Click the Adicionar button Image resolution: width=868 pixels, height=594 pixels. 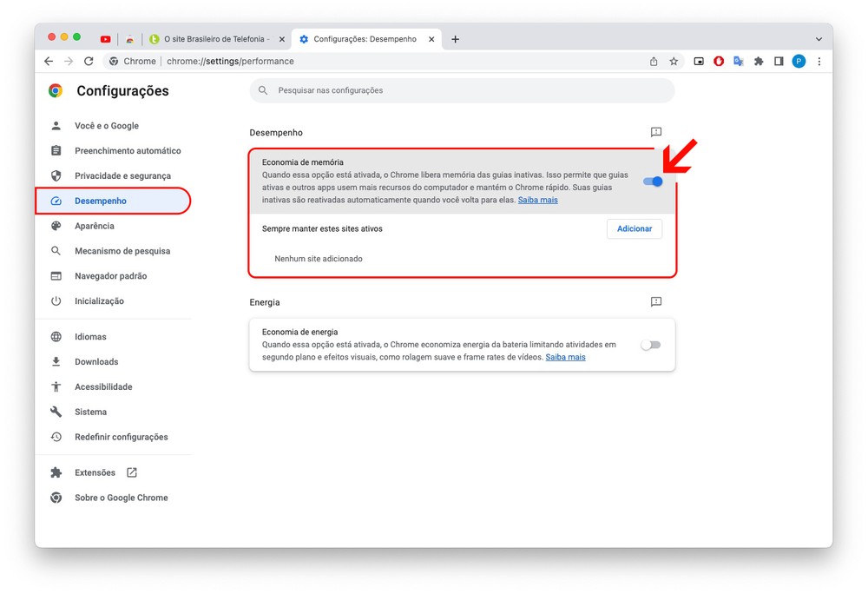coord(634,228)
